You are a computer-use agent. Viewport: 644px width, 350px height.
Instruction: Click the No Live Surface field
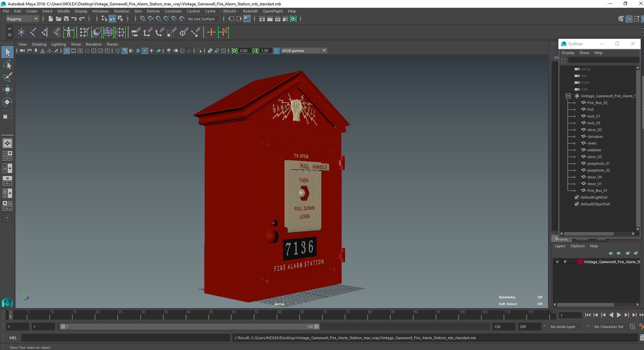pos(204,19)
